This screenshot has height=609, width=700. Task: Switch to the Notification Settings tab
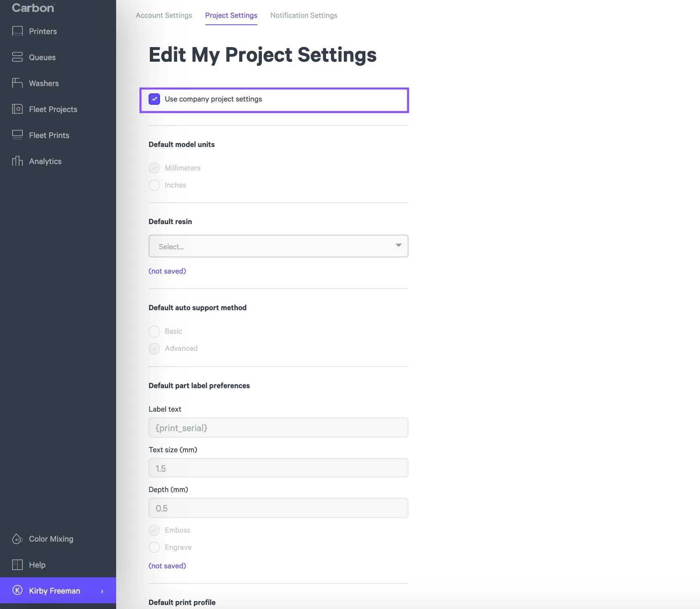[x=304, y=15]
